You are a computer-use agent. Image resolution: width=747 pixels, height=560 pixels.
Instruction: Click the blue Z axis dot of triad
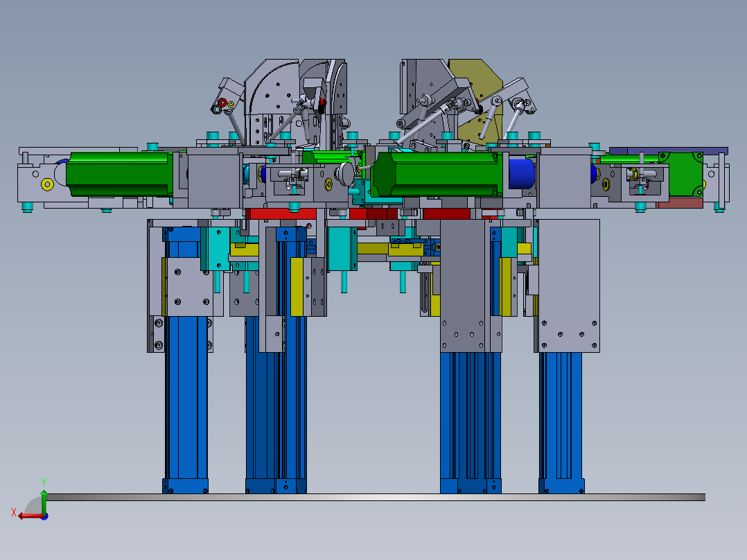(45, 516)
